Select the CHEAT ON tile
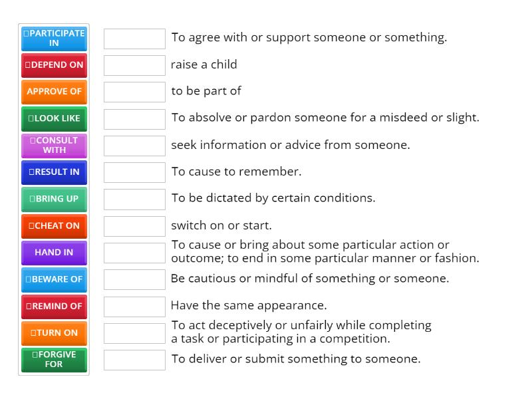 pyautogui.click(x=54, y=225)
